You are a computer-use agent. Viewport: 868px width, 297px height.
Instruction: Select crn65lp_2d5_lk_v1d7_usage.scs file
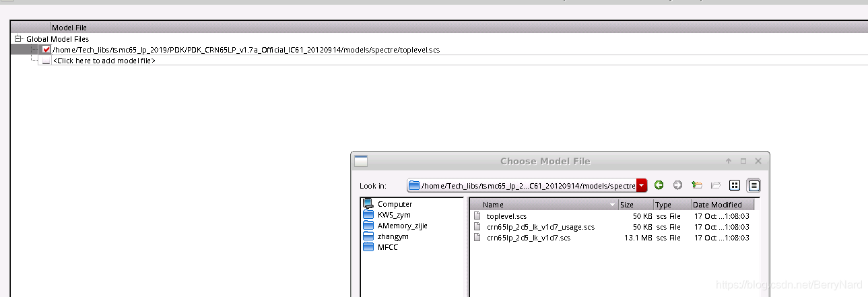[x=540, y=227]
